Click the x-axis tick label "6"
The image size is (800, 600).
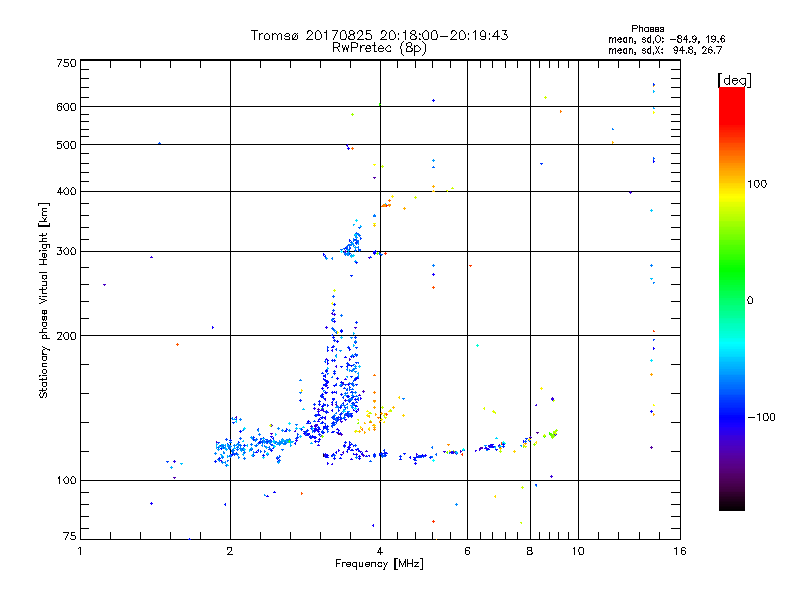[x=467, y=551]
